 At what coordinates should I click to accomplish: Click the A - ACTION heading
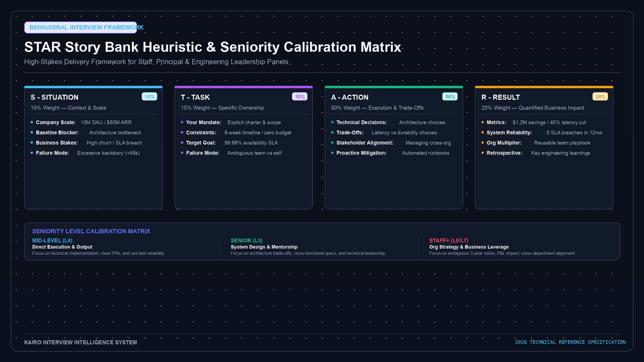pos(350,97)
